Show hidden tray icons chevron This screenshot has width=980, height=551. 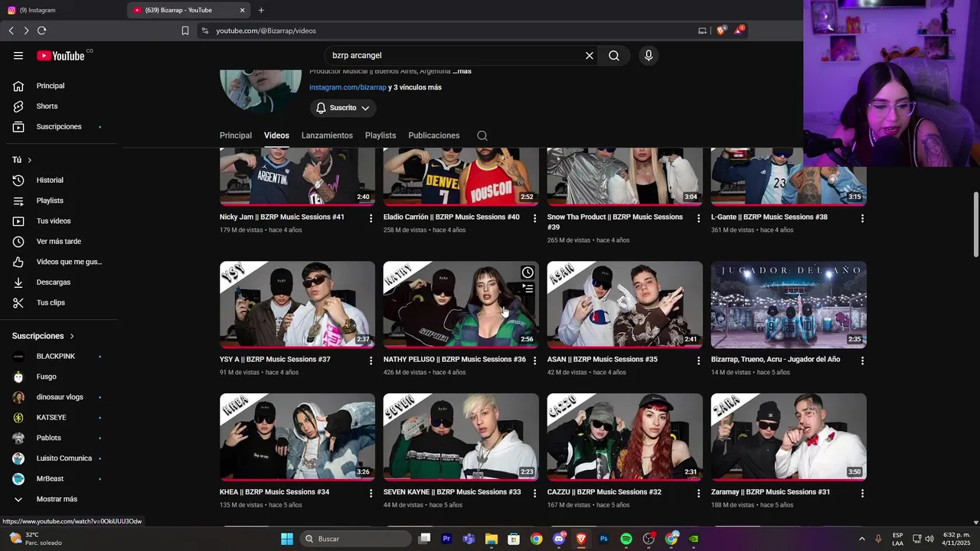(x=862, y=539)
